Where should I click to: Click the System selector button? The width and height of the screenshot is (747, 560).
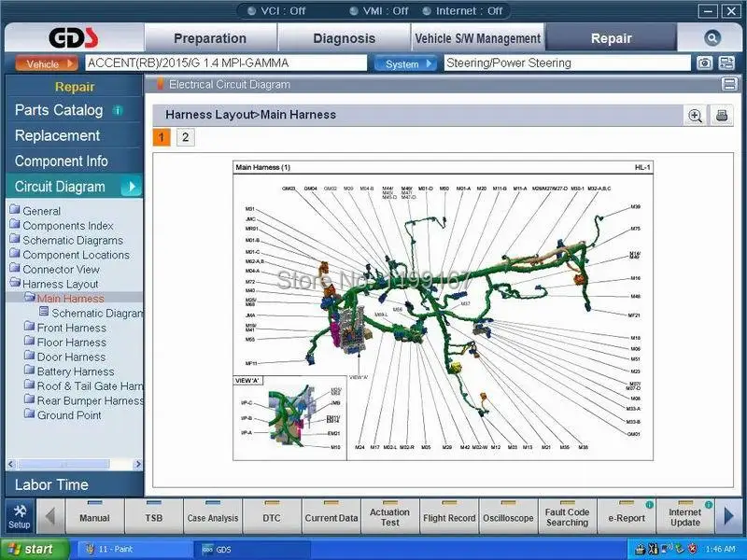[405, 63]
